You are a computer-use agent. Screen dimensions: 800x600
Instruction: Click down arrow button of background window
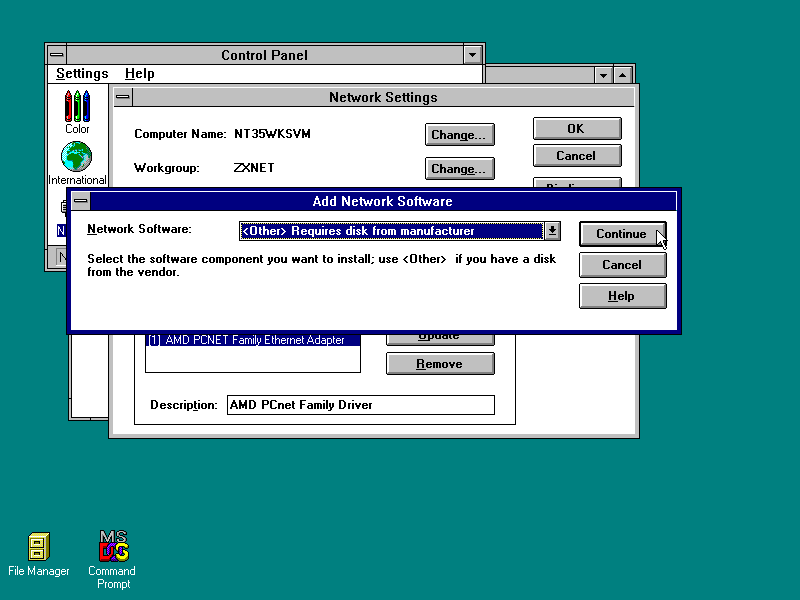pos(603,75)
